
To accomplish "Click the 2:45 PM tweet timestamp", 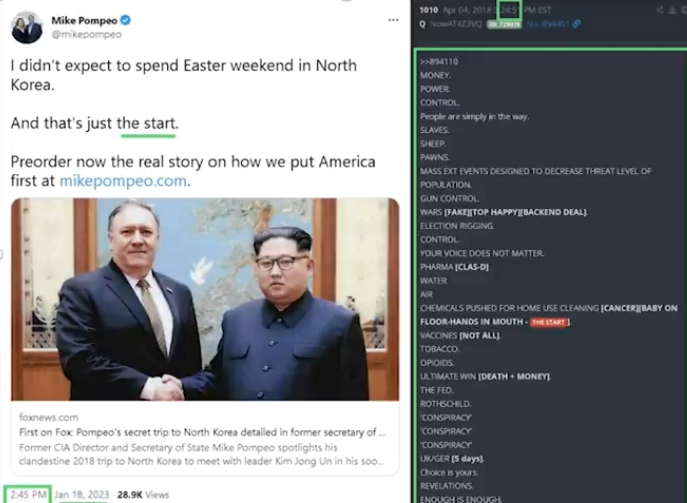I will 28,495.
